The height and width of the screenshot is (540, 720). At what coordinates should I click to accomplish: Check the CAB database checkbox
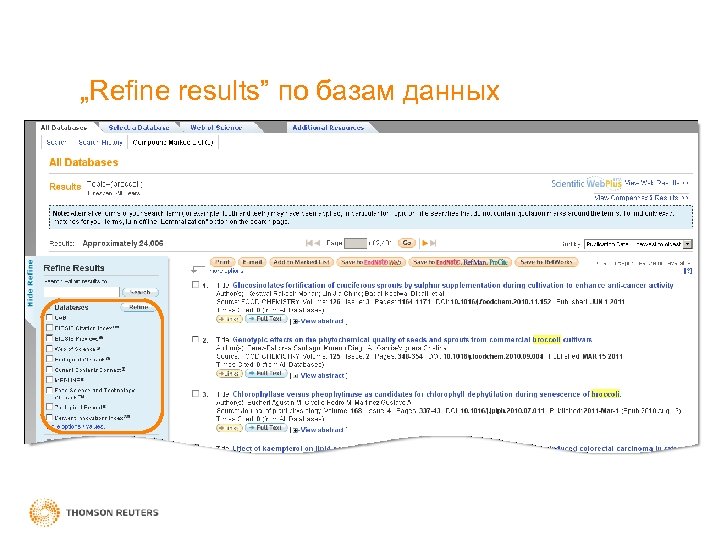tap(50, 317)
